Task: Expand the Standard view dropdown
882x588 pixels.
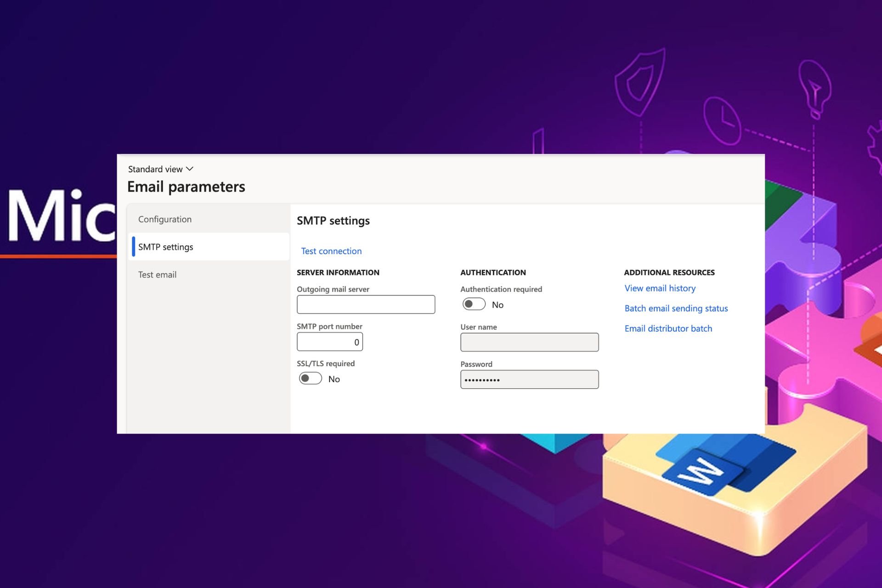Action: coord(161,169)
